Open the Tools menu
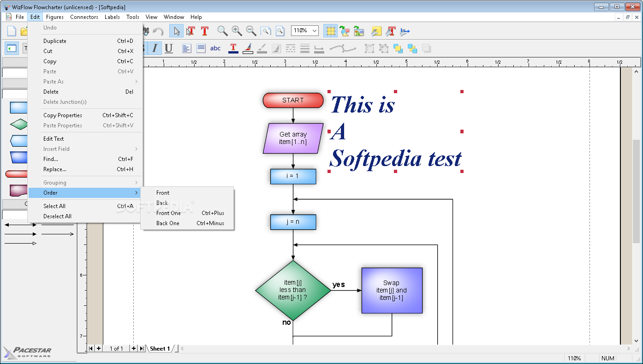Viewport: 643px width, 364px height. (133, 17)
